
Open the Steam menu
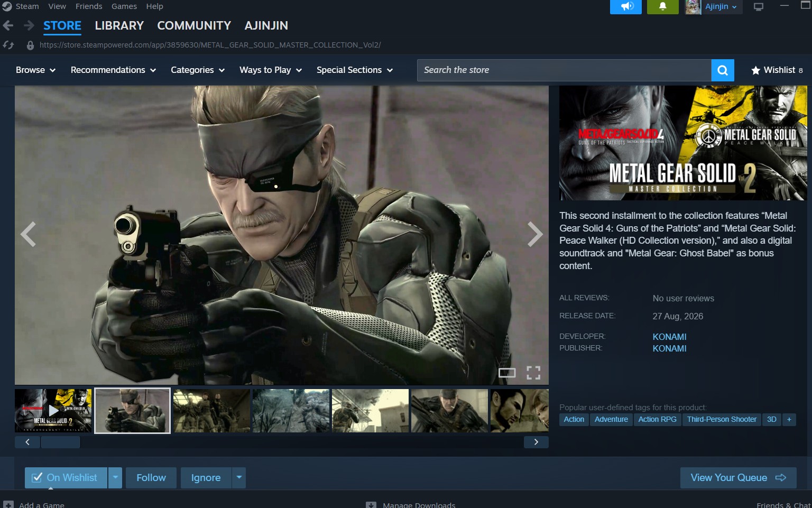[x=27, y=6]
